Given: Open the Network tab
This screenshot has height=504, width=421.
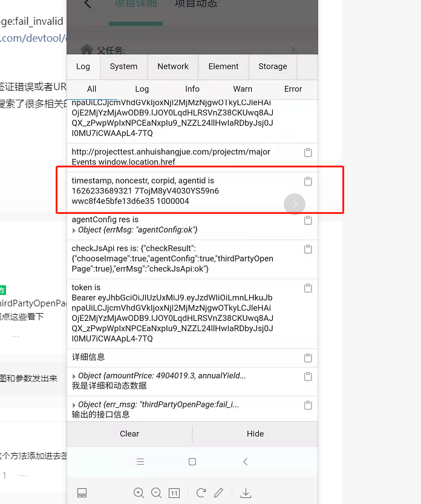Looking at the screenshot, I should (173, 66).
